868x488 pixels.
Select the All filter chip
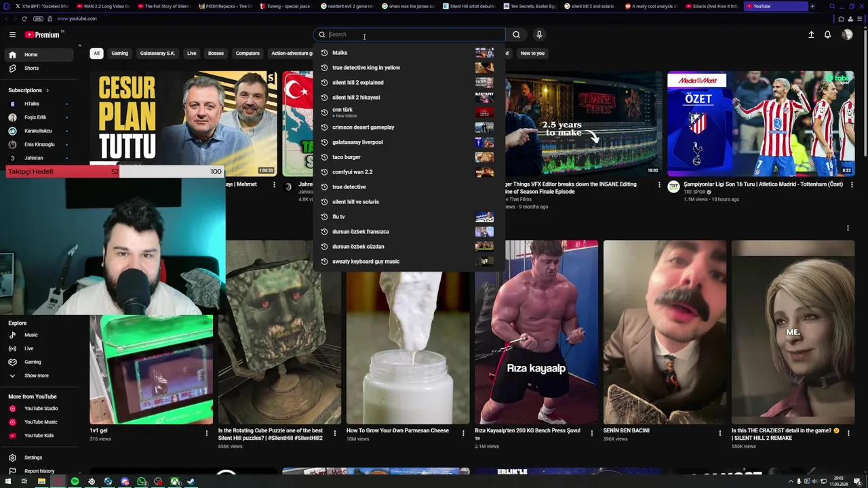click(x=96, y=54)
